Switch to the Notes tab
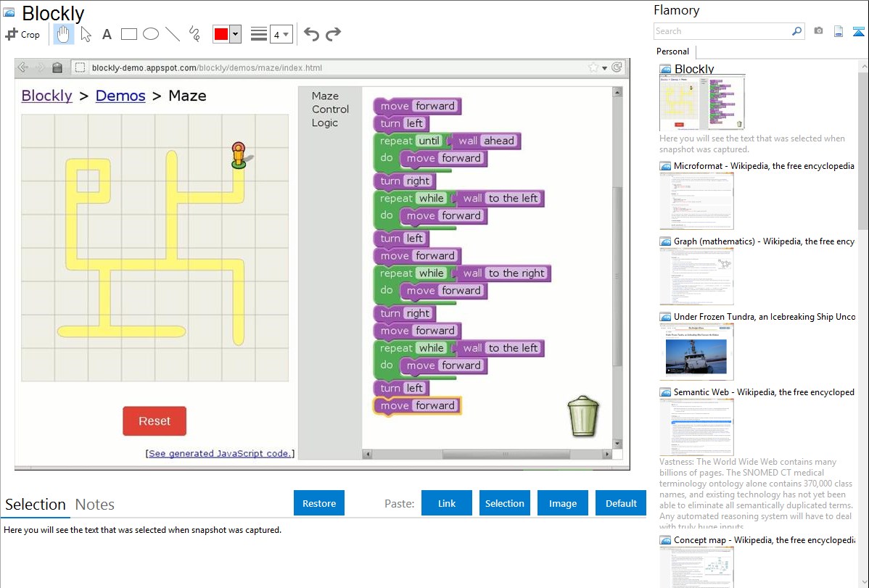Image resolution: width=869 pixels, height=588 pixels. (95, 505)
